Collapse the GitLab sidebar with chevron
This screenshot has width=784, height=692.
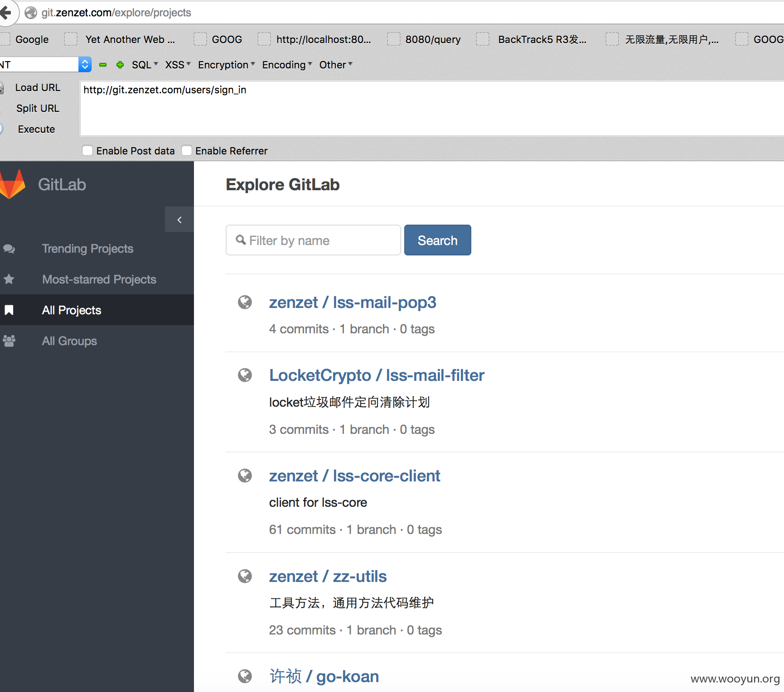point(179,220)
